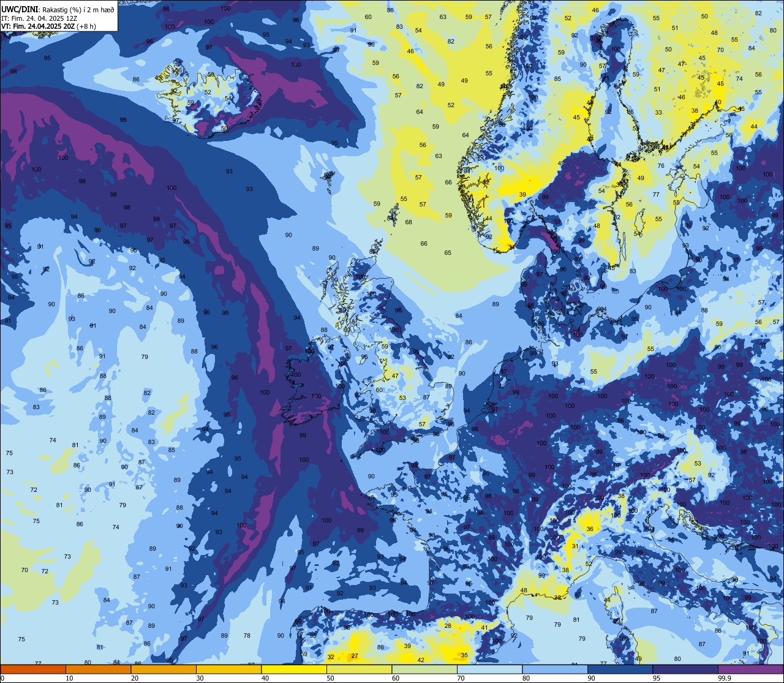Click the 'VT: Fim. 24.04.2025 20Z' line
The height and width of the screenshot is (683, 784).
click(x=37, y=26)
